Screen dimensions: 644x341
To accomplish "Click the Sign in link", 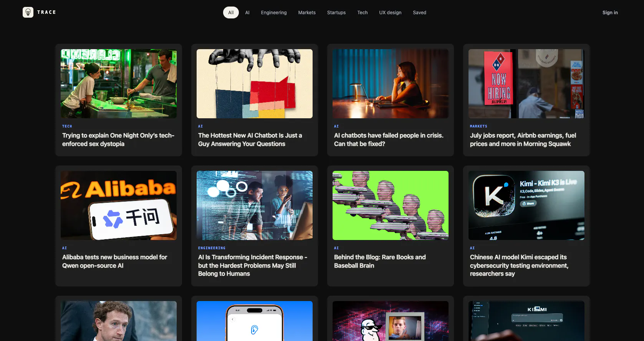I will tap(610, 13).
